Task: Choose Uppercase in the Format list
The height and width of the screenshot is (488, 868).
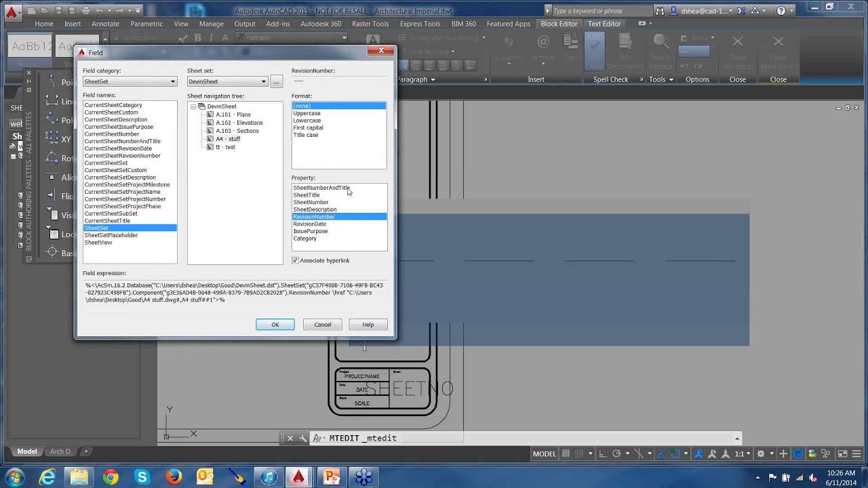Action: point(307,113)
